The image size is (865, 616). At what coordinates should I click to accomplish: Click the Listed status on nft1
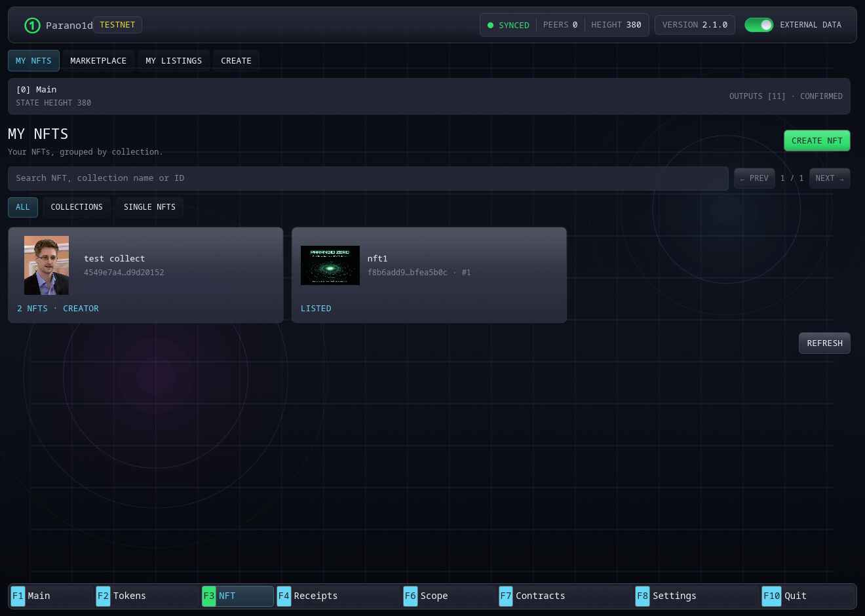click(316, 309)
